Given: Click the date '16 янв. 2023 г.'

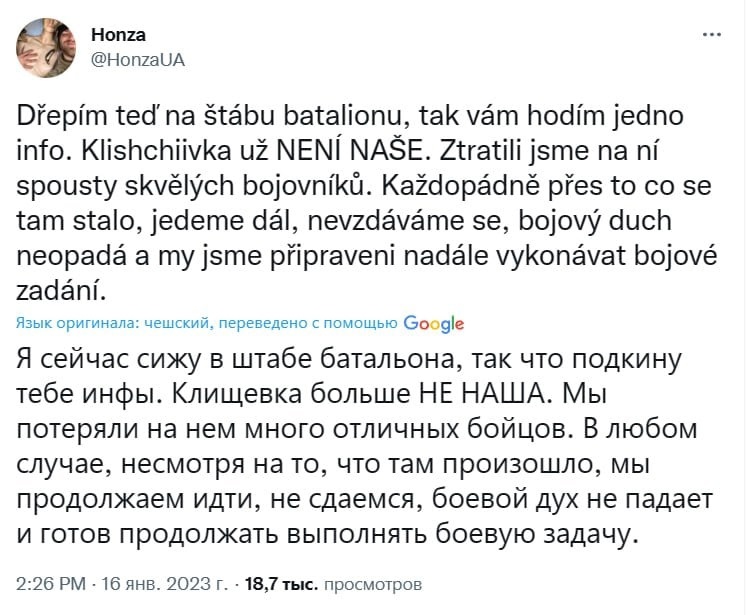Looking at the screenshot, I should pos(165,584).
